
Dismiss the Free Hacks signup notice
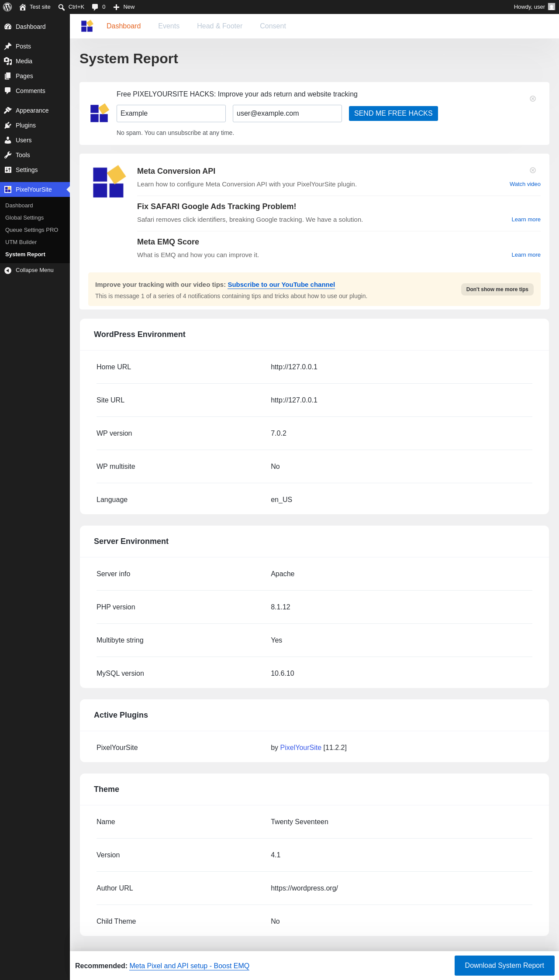coord(533,99)
